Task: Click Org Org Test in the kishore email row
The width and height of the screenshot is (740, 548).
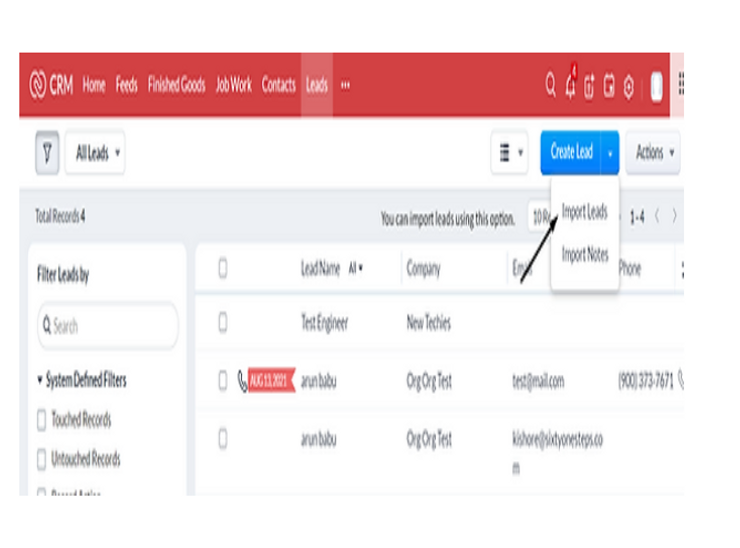Action: pyautogui.click(x=429, y=439)
